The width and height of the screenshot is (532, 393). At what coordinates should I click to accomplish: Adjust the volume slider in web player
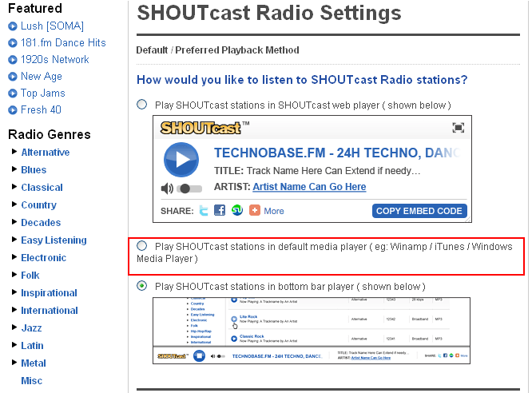coord(189,189)
